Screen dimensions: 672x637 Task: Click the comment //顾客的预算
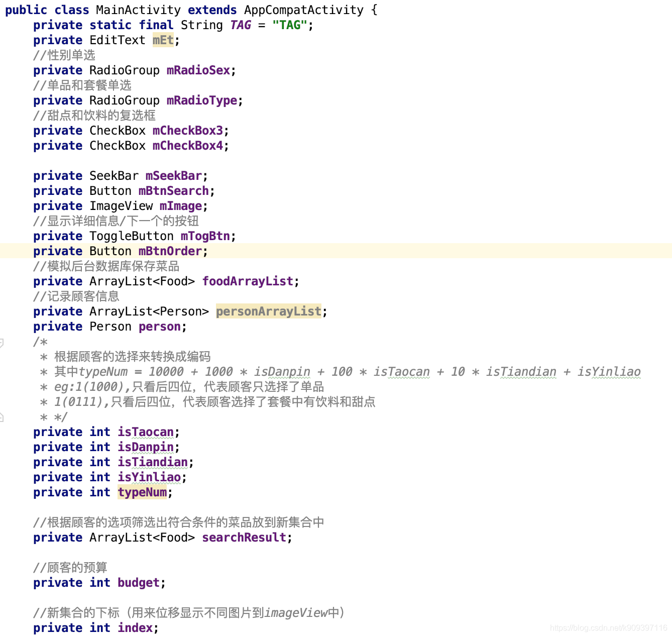tap(70, 568)
